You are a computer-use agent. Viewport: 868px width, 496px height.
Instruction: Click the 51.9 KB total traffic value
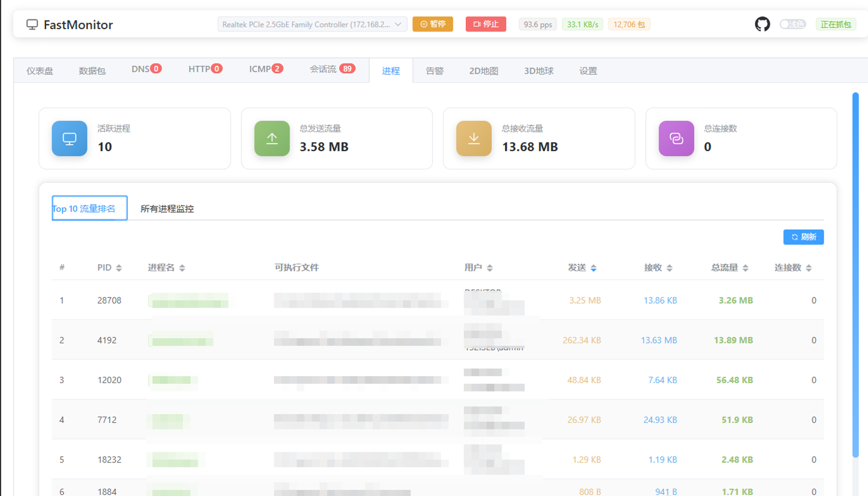(737, 419)
